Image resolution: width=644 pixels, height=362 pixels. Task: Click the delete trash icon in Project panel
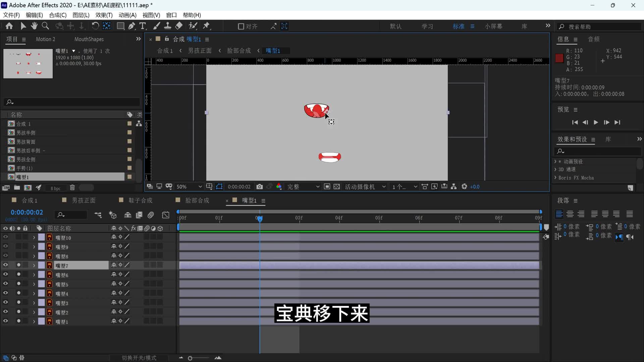[x=72, y=188]
